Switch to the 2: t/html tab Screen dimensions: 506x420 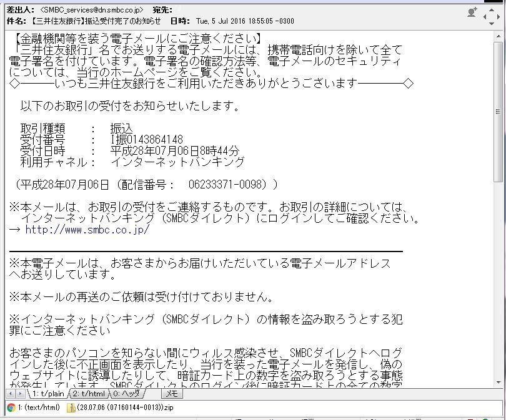click(89, 394)
